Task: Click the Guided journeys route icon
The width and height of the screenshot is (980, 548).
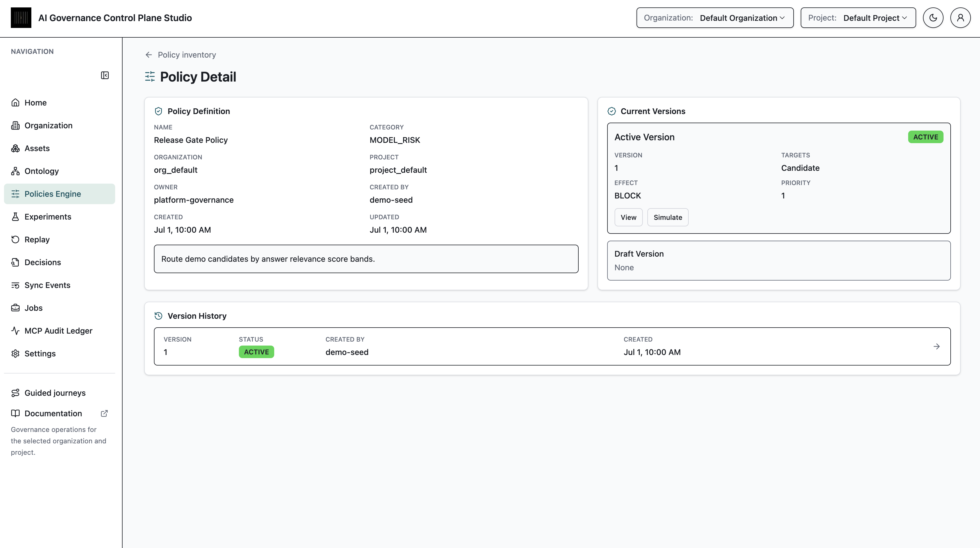Action: (x=15, y=393)
